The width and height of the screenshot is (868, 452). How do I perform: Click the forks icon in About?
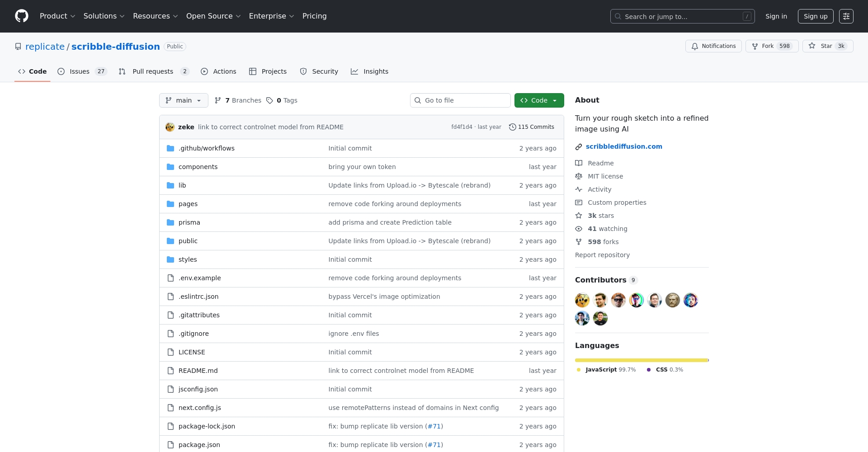[579, 242]
